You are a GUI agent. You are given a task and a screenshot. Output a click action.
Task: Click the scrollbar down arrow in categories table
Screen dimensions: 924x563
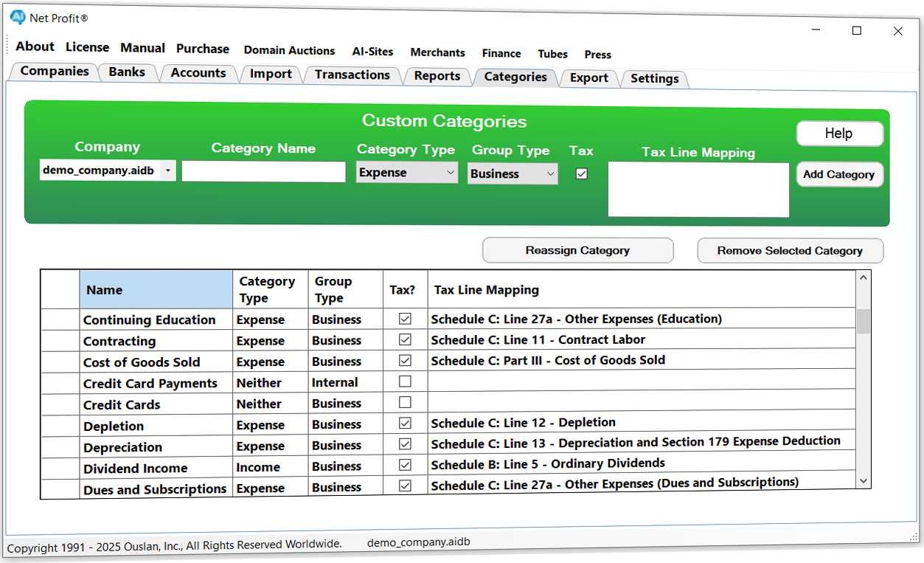[x=864, y=480]
